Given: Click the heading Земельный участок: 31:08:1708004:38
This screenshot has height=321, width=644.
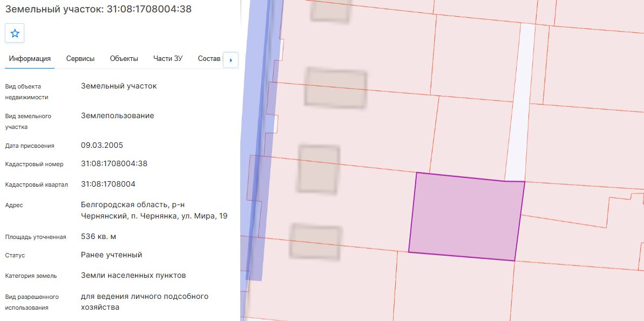Looking at the screenshot, I should tap(98, 9).
